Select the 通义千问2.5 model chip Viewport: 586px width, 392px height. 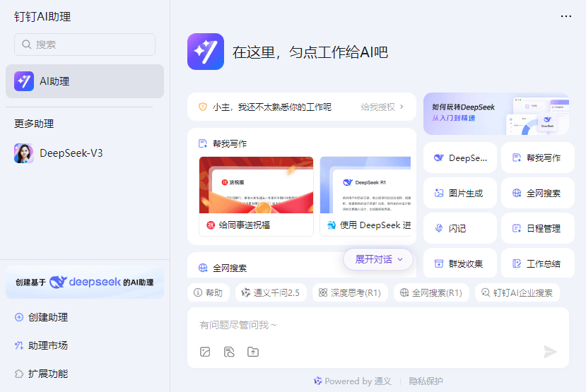271,292
